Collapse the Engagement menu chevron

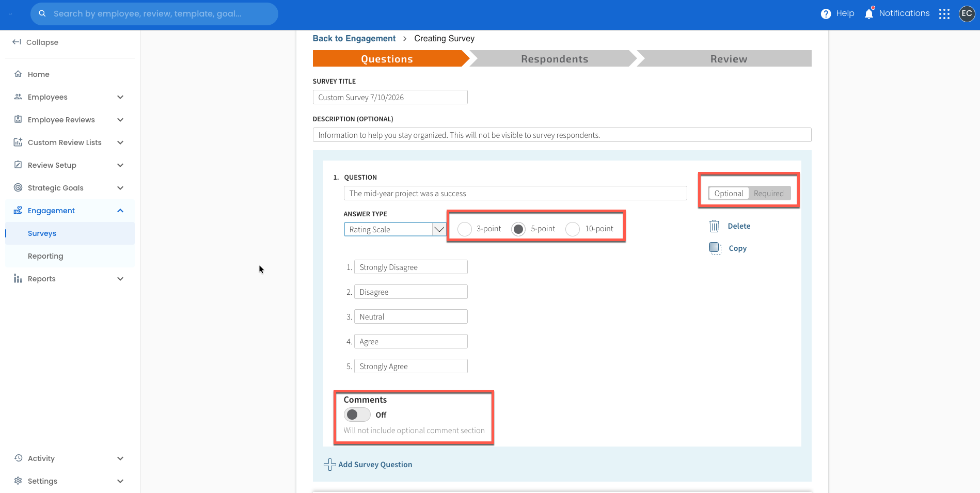120,211
